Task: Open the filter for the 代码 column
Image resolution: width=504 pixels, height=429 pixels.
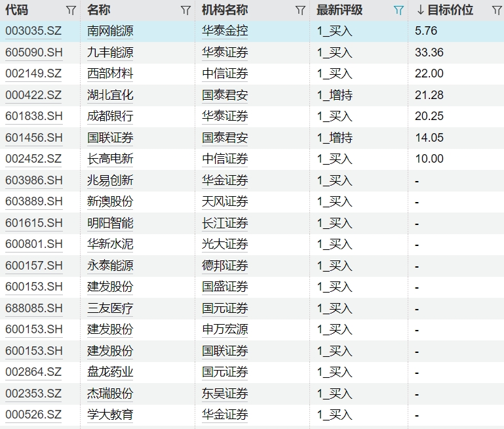Action: (71, 10)
